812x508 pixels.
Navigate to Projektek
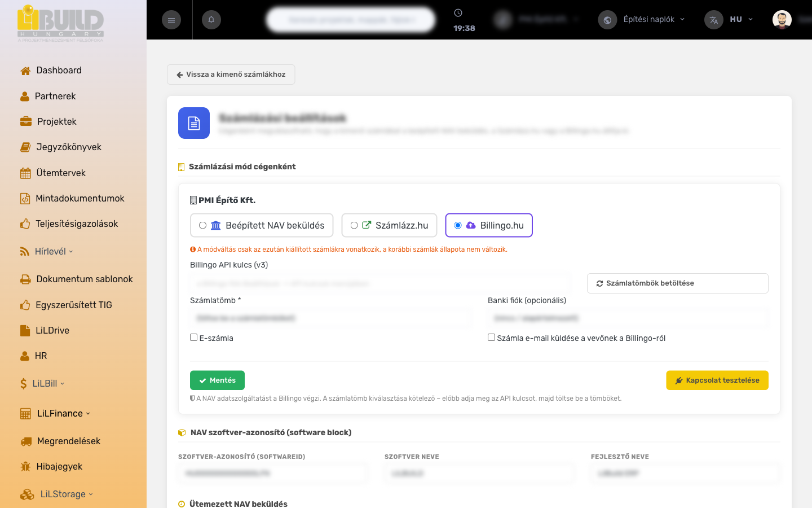coord(57,121)
